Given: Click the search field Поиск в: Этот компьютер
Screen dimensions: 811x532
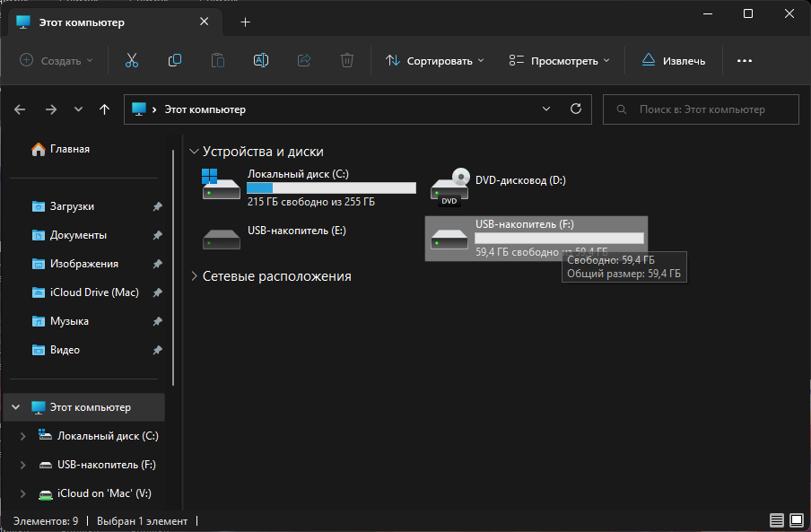Looking at the screenshot, I should [x=701, y=109].
